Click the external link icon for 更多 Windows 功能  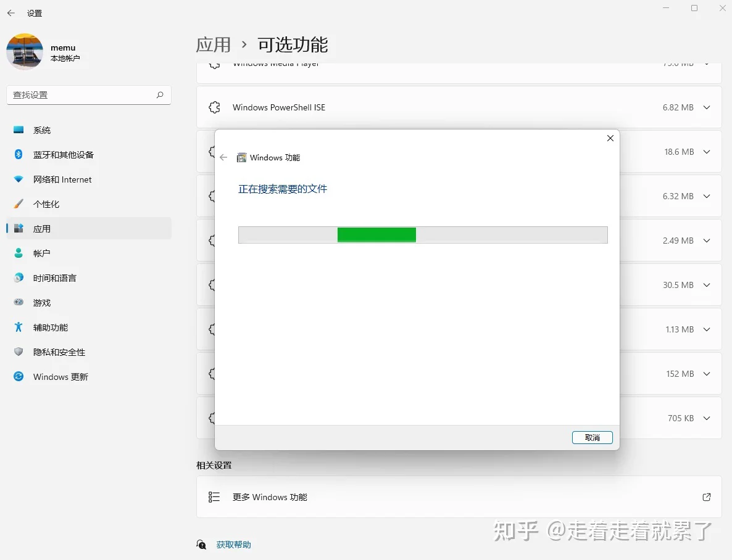pyautogui.click(x=707, y=497)
